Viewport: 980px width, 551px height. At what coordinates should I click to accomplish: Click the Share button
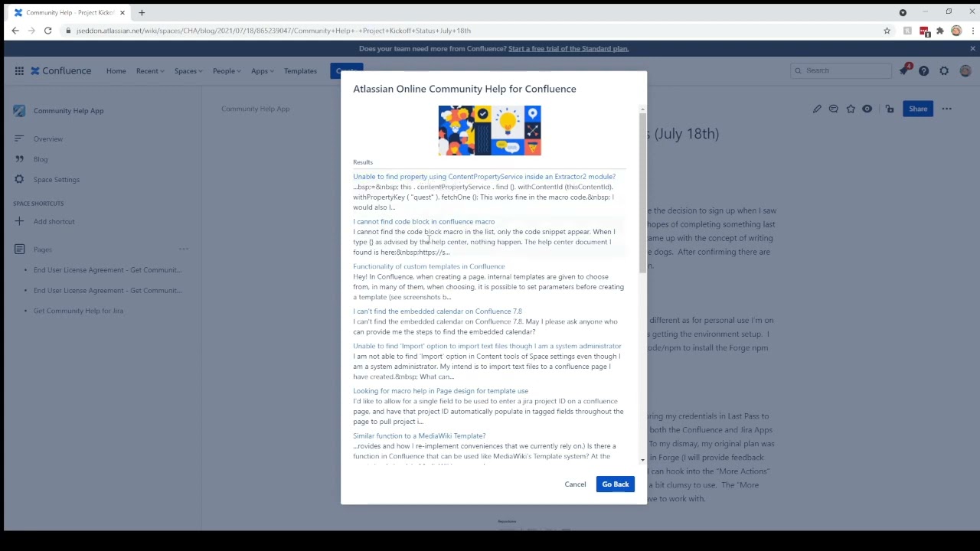pos(917,109)
